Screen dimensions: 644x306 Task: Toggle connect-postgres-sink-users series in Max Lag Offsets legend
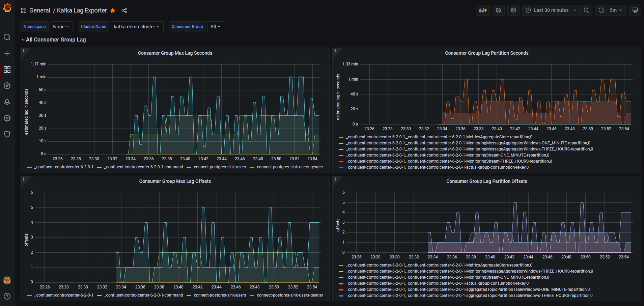220,295
